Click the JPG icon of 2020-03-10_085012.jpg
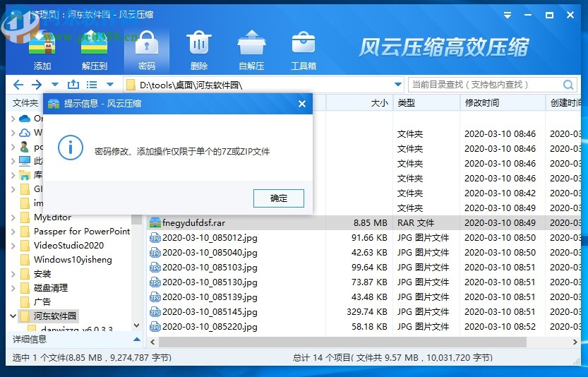This screenshot has height=377, width=588. [x=155, y=238]
